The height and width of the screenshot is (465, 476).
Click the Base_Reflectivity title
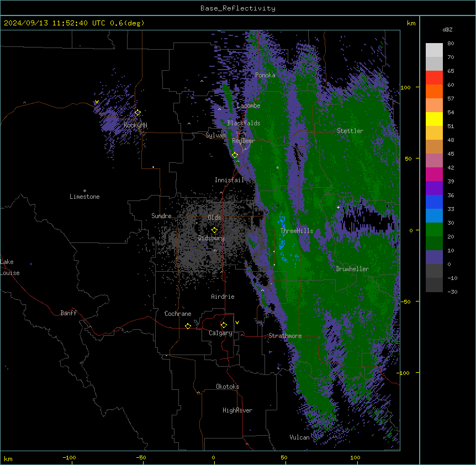[x=238, y=8]
